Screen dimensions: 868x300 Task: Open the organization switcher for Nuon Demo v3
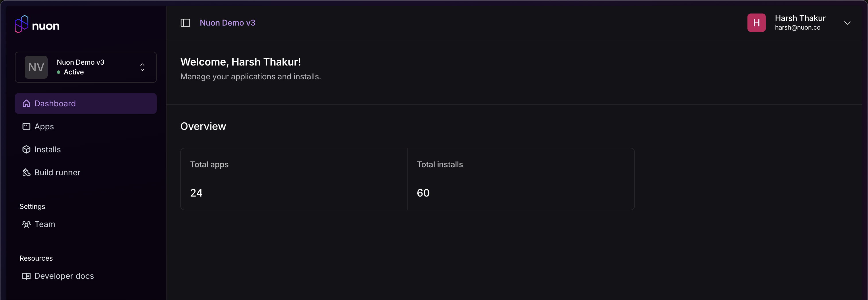click(142, 67)
